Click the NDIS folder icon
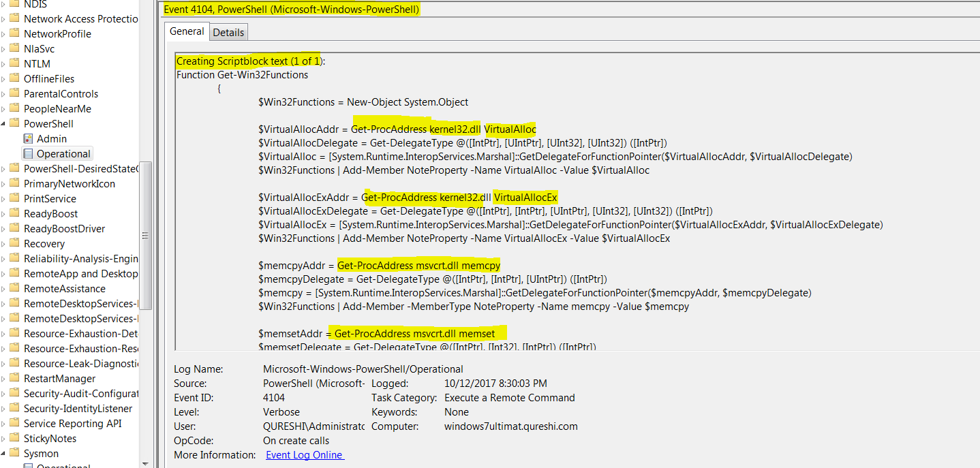 pos(15,4)
